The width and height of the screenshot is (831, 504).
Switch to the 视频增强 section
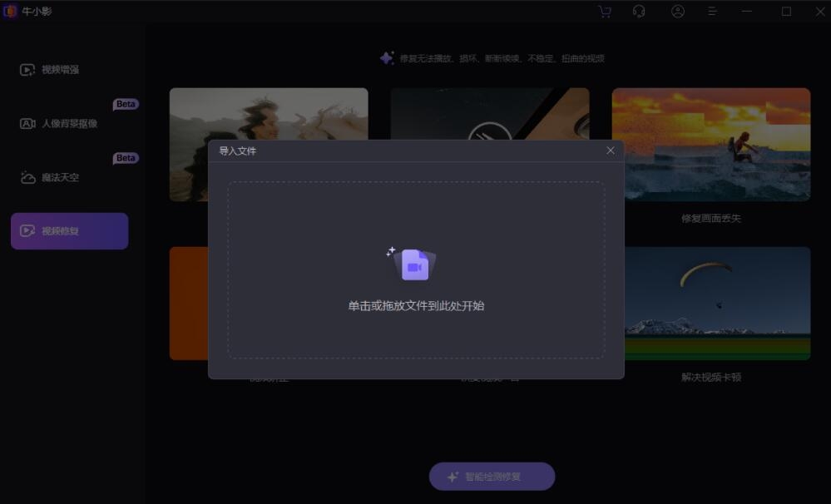[61, 71]
